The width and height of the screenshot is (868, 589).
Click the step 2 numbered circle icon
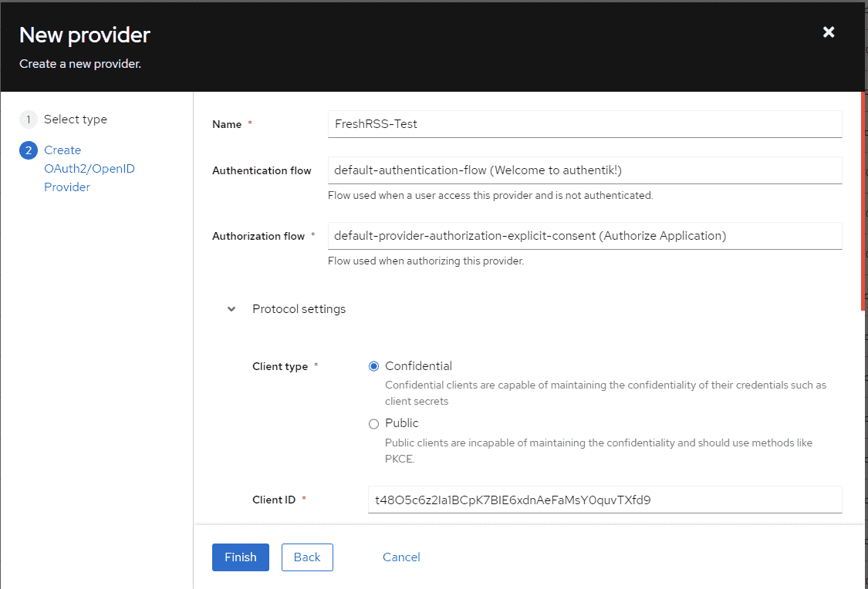point(29,150)
